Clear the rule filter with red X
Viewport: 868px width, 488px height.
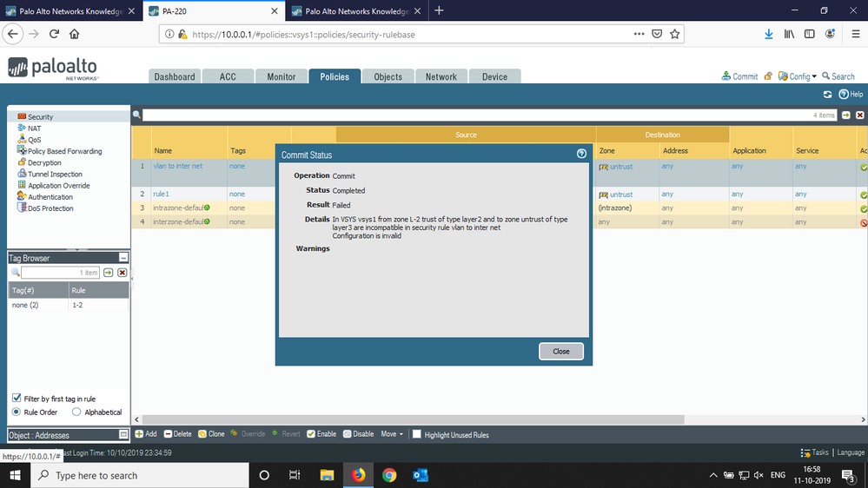859,115
